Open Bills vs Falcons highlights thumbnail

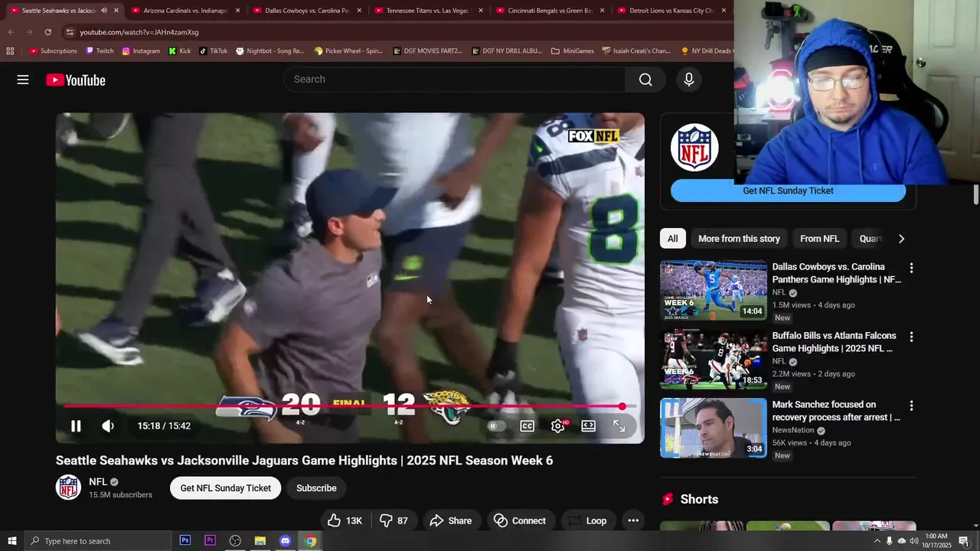pos(714,359)
